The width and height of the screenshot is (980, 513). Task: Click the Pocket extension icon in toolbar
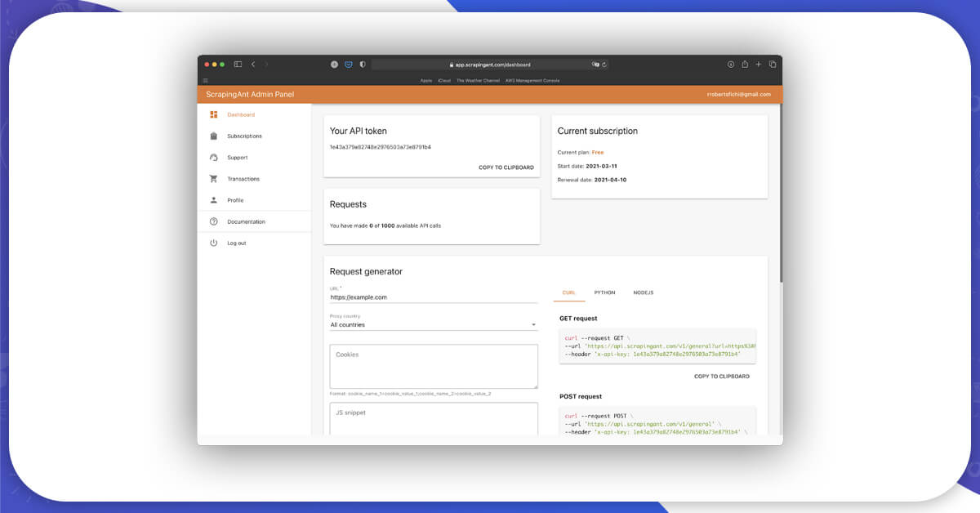pyautogui.click(x=348, y=64)
